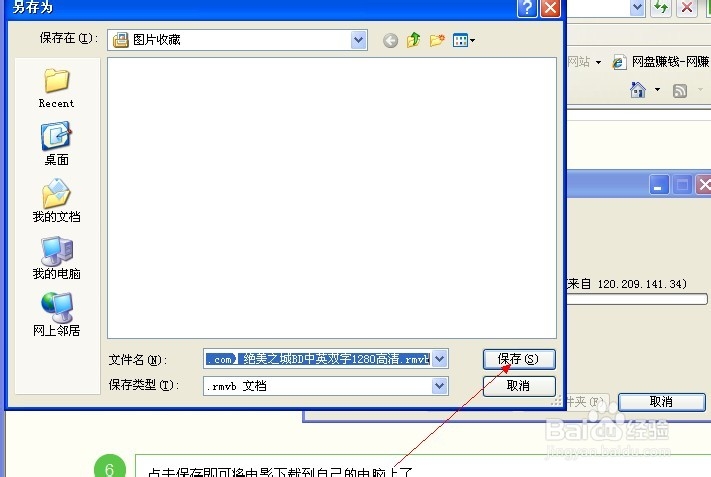Open the Recent folder shortcut
Viewport: 711px width, 477px height.
pos(56,89)
